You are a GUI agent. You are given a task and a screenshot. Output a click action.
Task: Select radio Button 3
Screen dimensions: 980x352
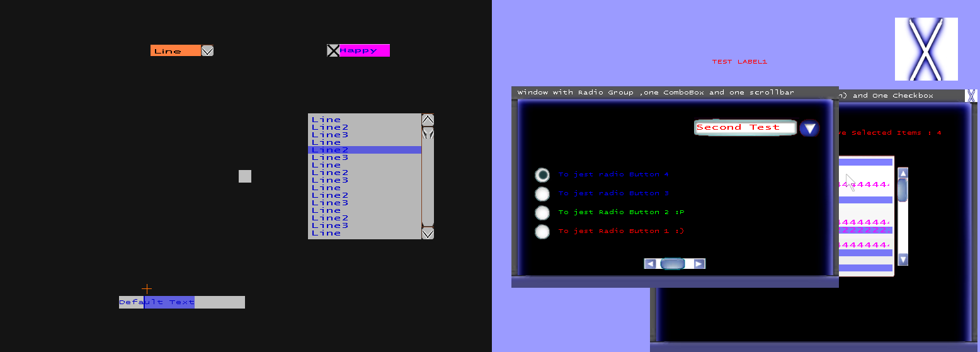click(542, 193)
